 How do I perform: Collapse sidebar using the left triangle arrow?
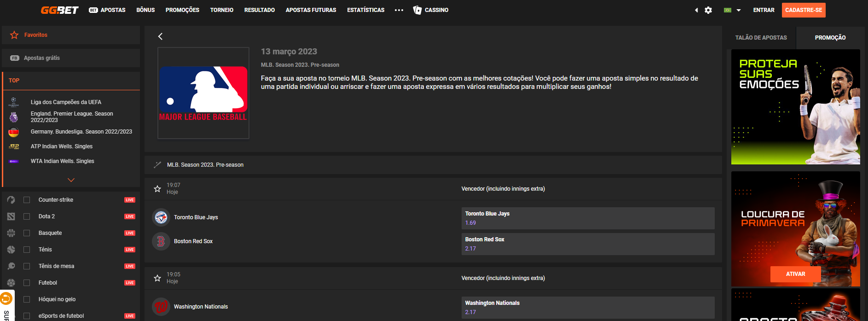(696, 10)
